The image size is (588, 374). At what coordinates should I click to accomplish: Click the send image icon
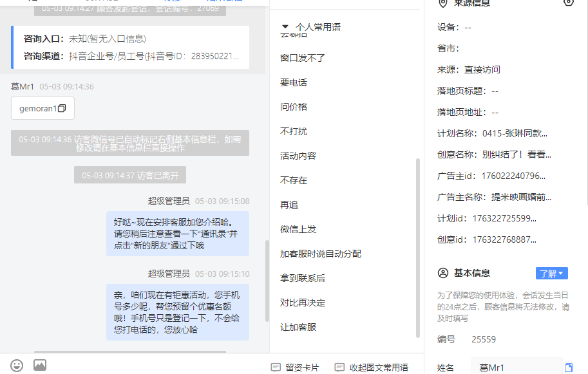(x=40, y=365)
